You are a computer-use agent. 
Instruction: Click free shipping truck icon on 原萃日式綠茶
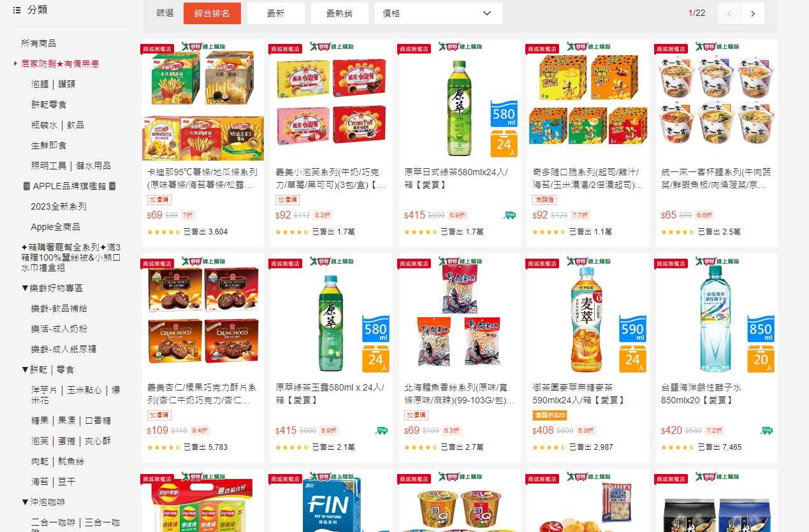(x=509, y=215)
